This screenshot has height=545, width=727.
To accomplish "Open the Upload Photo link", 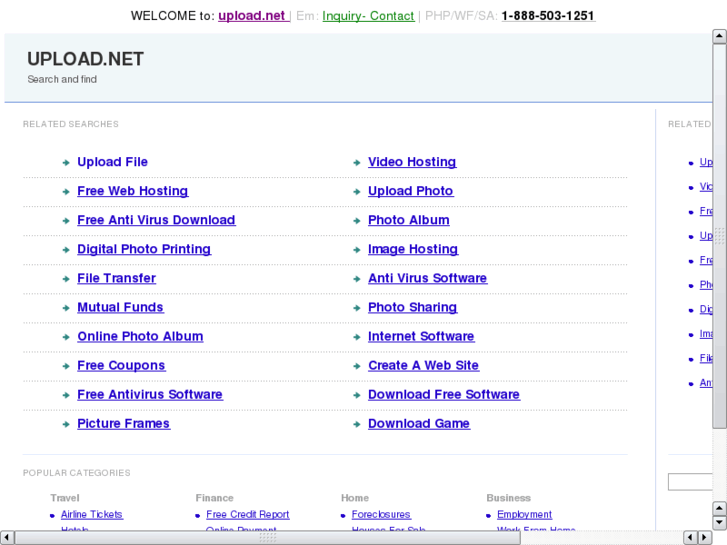I will [x=411, y=191].
